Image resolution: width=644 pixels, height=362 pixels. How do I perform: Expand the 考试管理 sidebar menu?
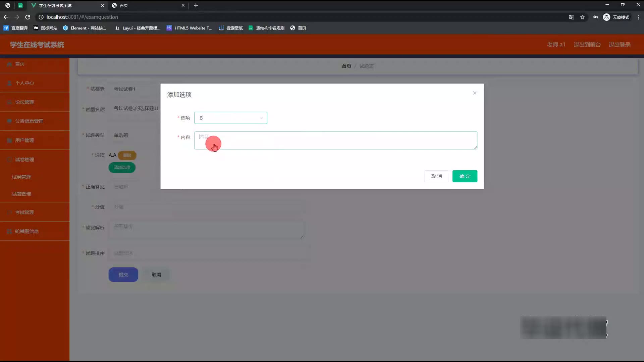(x=24, y=213)
